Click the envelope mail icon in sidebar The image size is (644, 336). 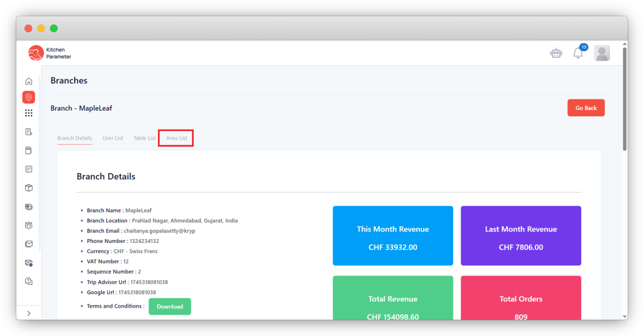[x=28, y=244]
